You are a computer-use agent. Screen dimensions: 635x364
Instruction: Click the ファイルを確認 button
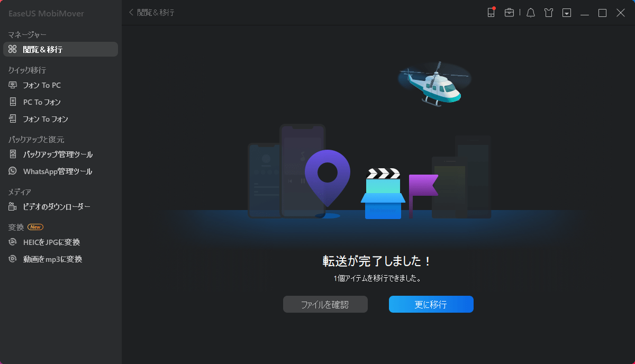325,304
